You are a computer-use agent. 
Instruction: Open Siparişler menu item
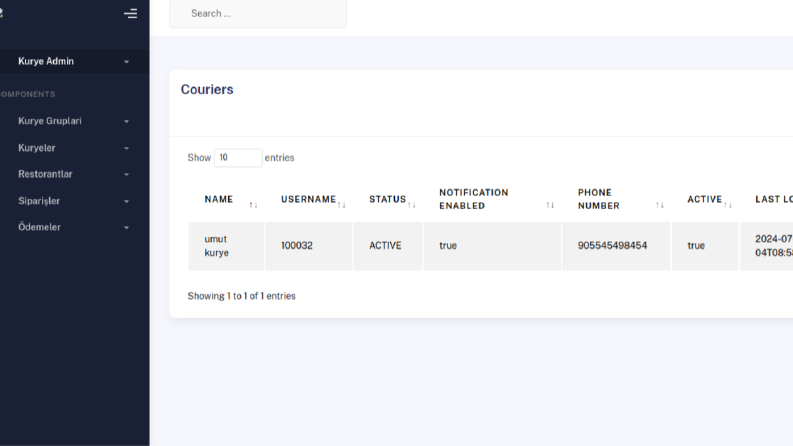pos(39,201)
